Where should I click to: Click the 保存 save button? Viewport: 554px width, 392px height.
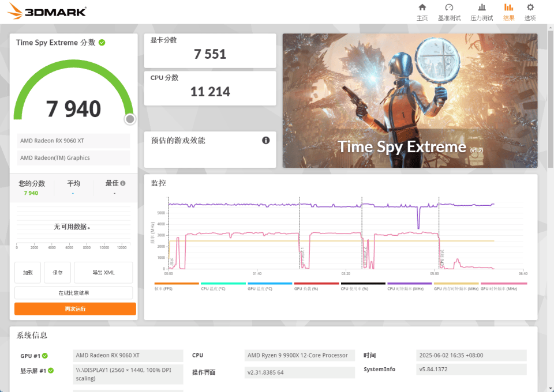(x=58, y=273)
